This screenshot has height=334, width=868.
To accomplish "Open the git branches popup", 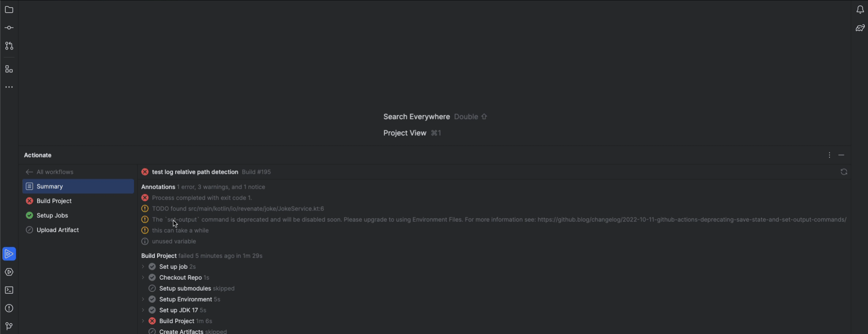I will (9, 326).
